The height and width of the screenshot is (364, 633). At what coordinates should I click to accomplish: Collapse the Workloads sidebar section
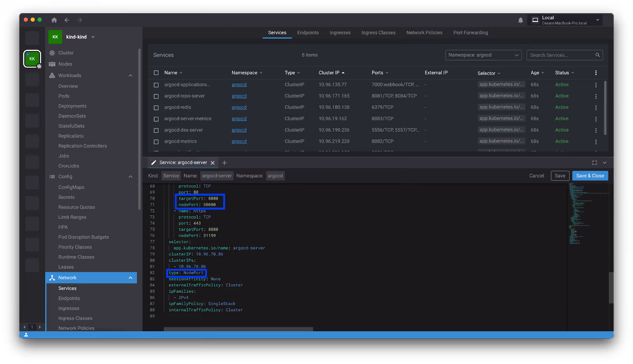[131, 76]
